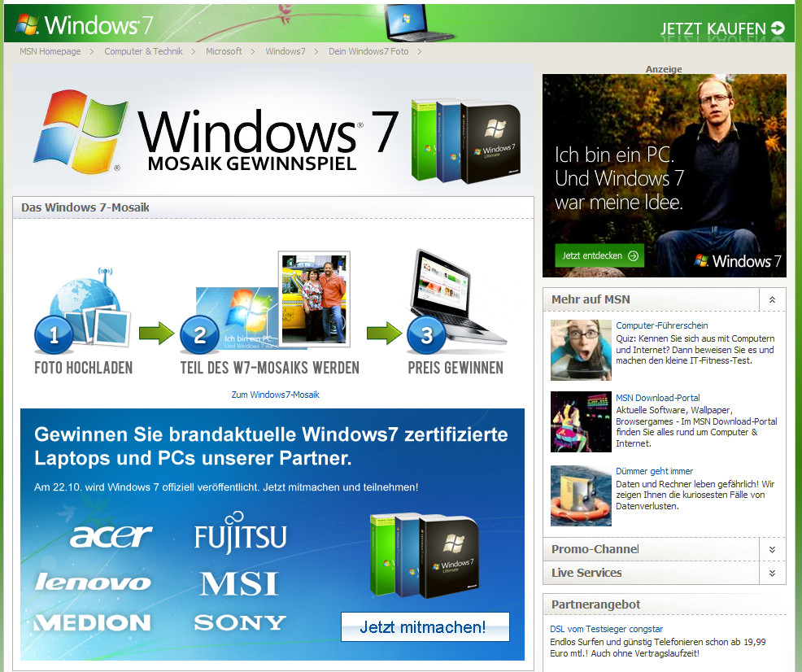Click the SONY partner logo
This screenshot has width=802, height=672.
240,622
